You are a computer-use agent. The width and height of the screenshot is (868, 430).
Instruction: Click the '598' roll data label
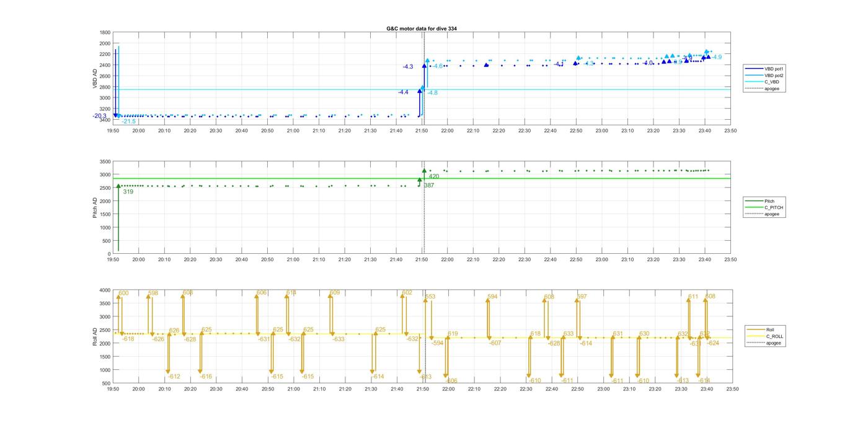(x=153, y=293)
